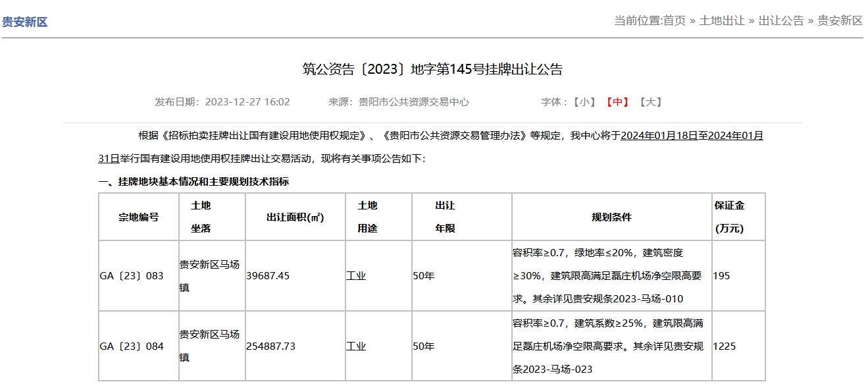The image size is (868, 386).
Task: Click the 规划条件 column header
Action: [x=611, y=217]
